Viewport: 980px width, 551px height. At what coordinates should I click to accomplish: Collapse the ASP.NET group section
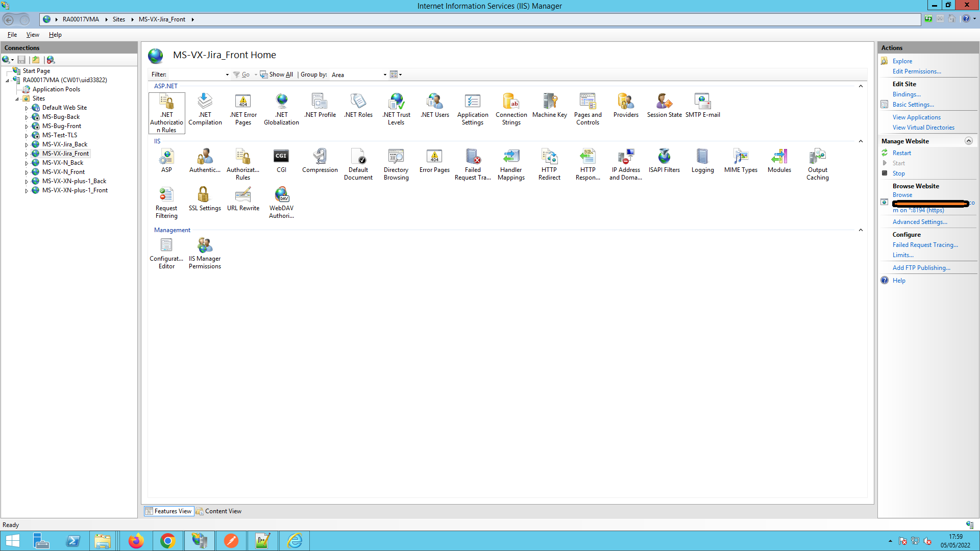[861, 86]
